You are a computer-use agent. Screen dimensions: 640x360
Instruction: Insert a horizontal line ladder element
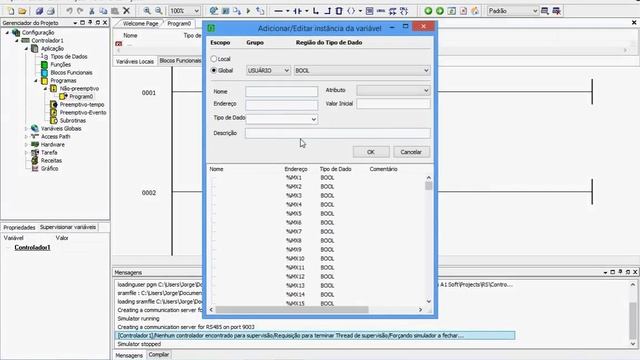click(278, 11)
